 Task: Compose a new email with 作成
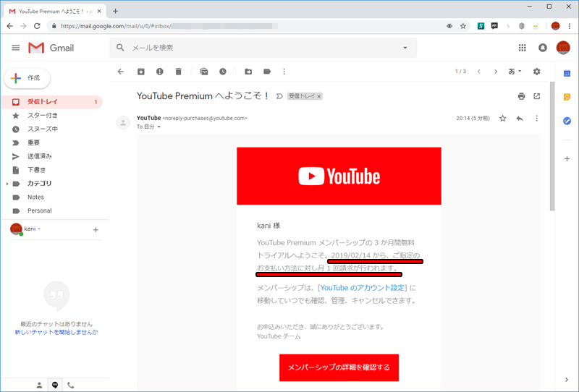coord(27,78)
